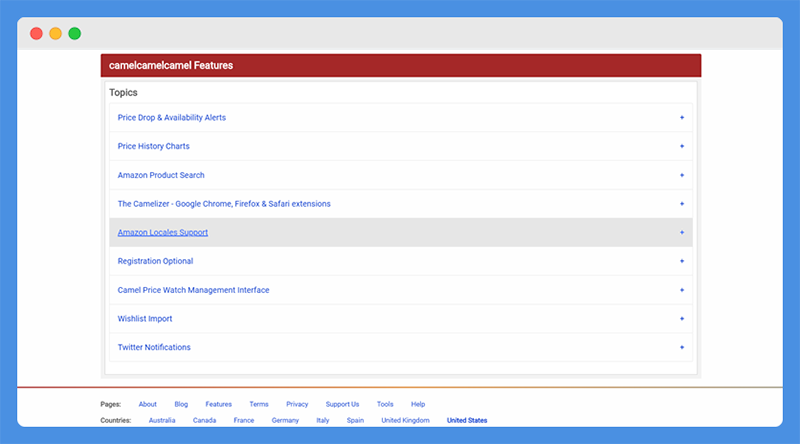This screenshot has width=800, height=444.
Task: Click the red close window button
Action: [36, 34]
